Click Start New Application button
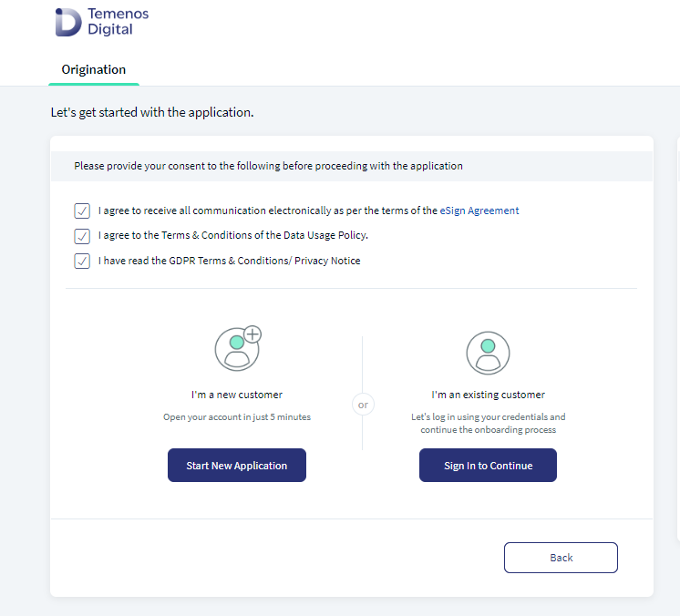This screenshot has width=680, height=616. click(237, 465)
